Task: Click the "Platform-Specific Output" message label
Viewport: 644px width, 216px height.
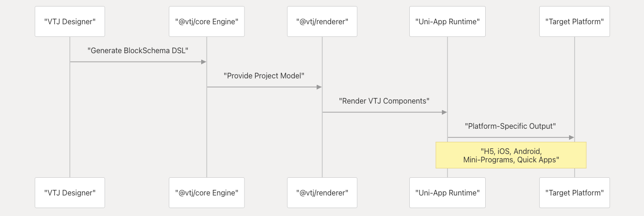Action: point(511,126)
